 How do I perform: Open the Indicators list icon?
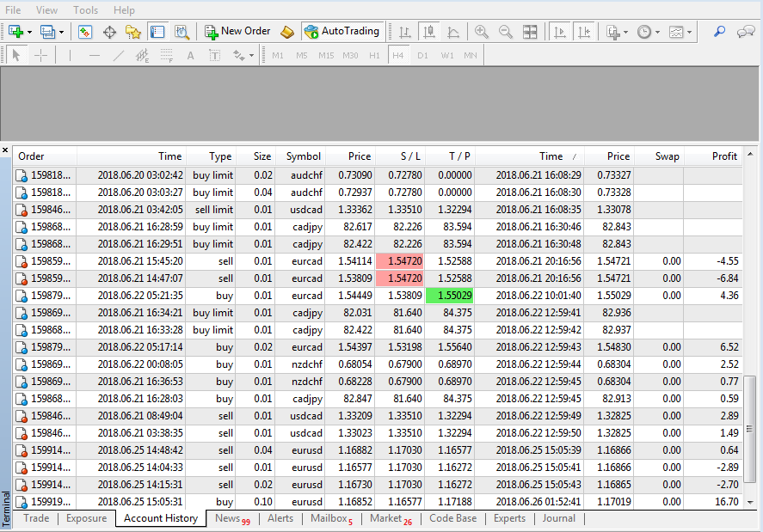click(x=612, y=32)
